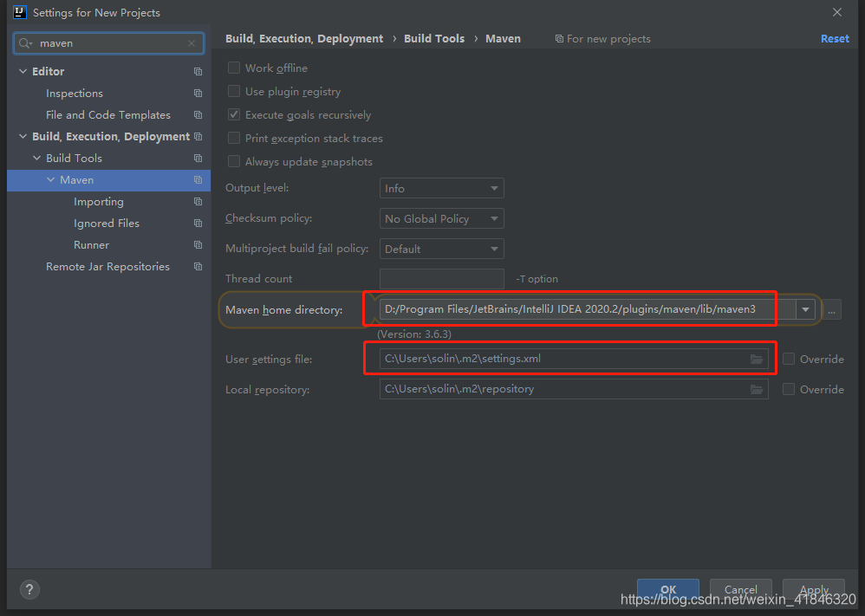Collapse the Build Tools node arrow

pyautogui.click(x=37, y=159)
